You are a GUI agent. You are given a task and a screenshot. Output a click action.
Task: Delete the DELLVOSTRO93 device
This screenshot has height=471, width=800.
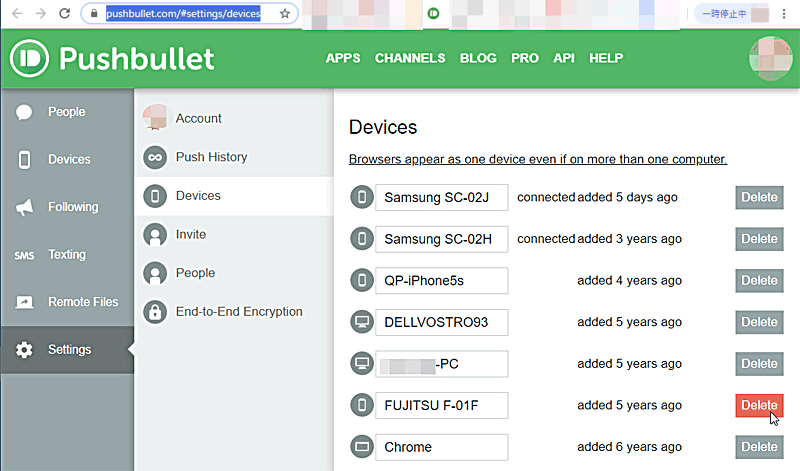pyautogui.click(x=759, y=322)
